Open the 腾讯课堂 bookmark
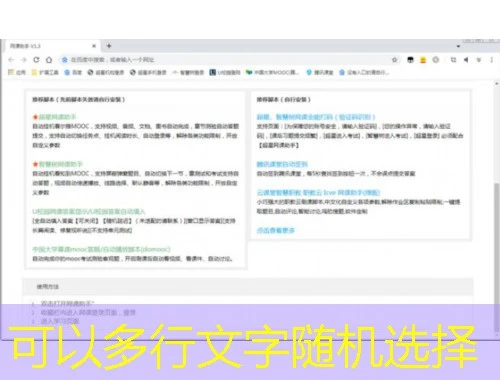500x380 pixels. pos(320,72)
